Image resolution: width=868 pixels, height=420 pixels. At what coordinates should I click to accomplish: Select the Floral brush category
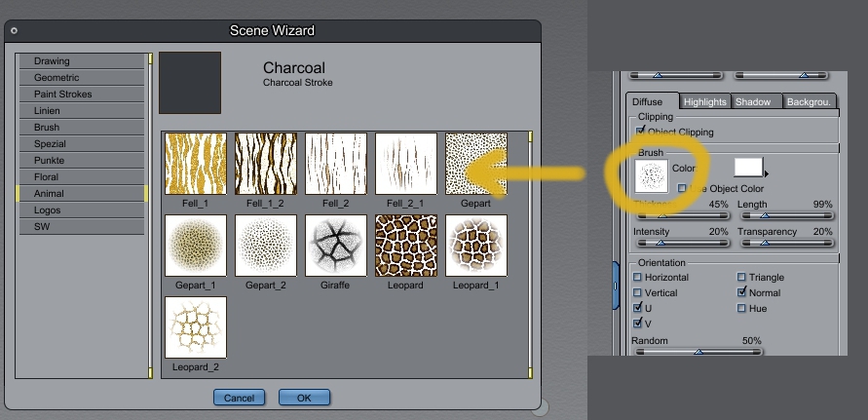click(81, 177)
